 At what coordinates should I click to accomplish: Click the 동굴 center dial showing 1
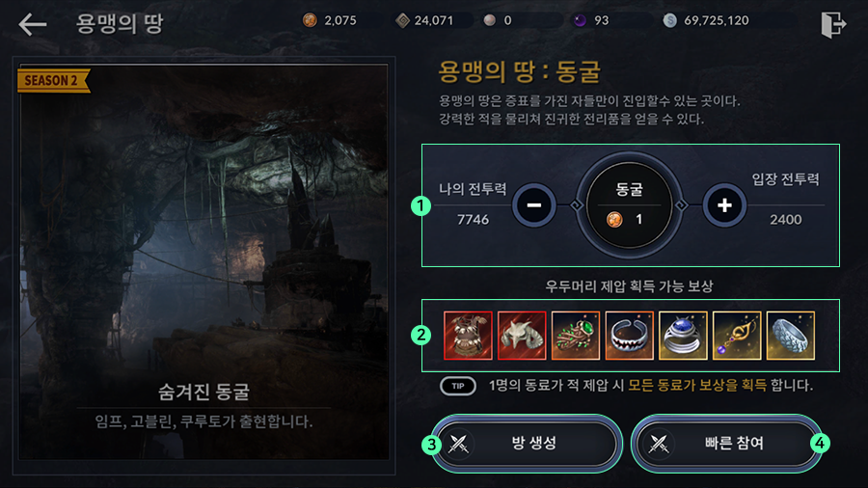pos(629,205)
